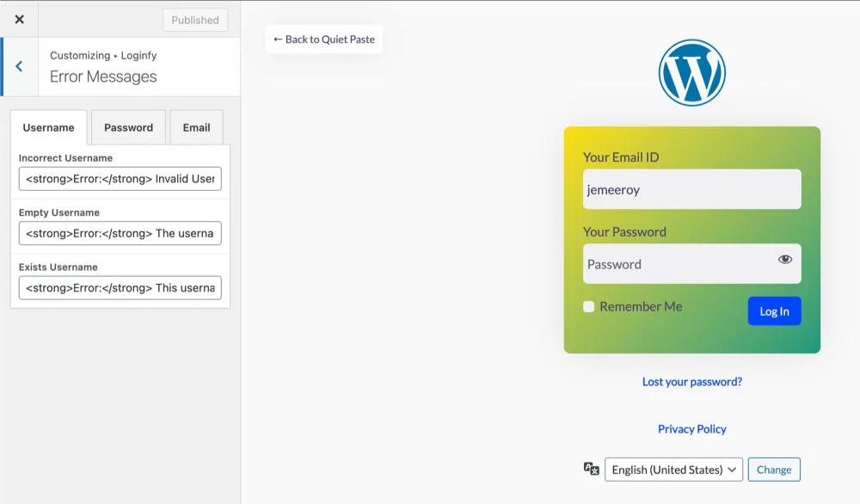Click the Remember Me label text
This screenshot has width=860, height=504.
pyautogui.click(x=641, y=306)
